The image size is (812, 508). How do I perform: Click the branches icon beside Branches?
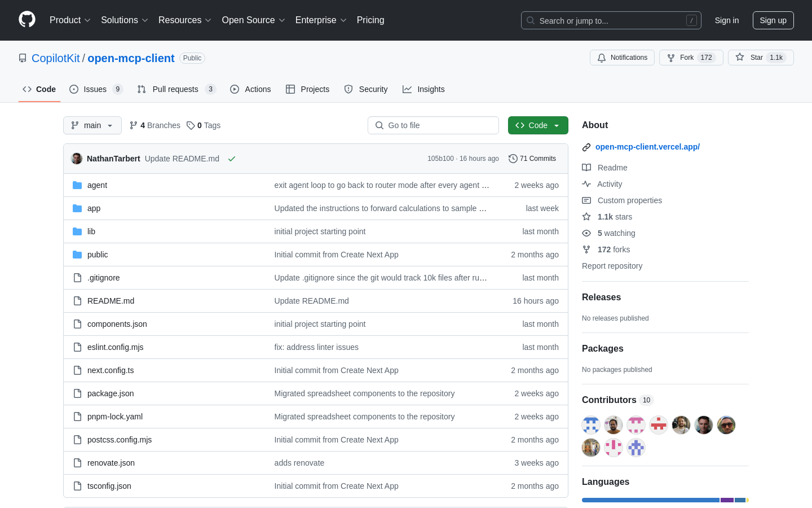(x=134, y=125)
